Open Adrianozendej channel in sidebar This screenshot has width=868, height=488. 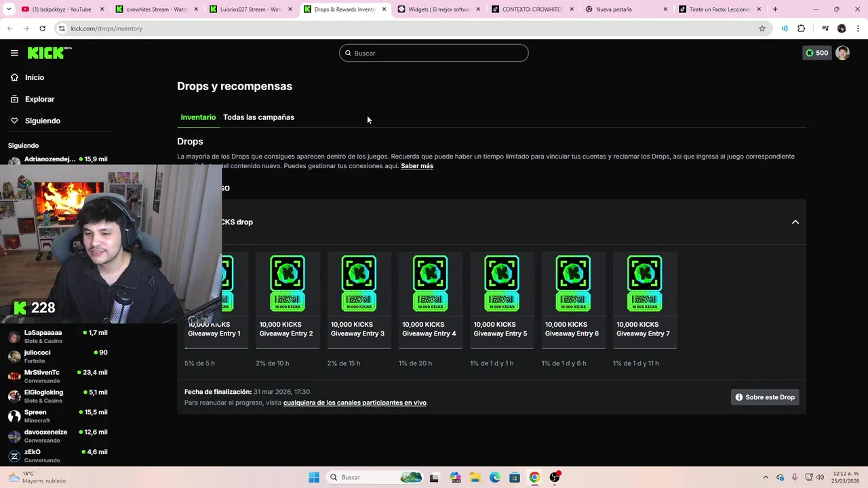pos(58,159)
